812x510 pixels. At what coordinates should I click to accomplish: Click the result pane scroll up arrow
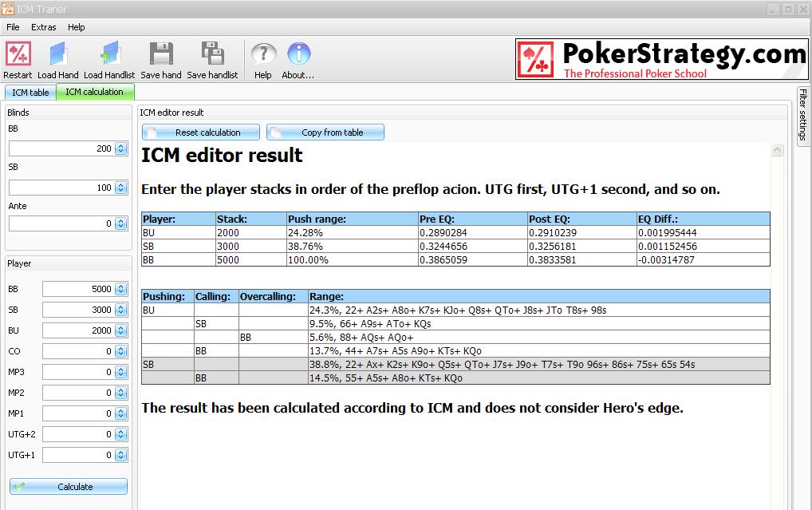(778, 150)
